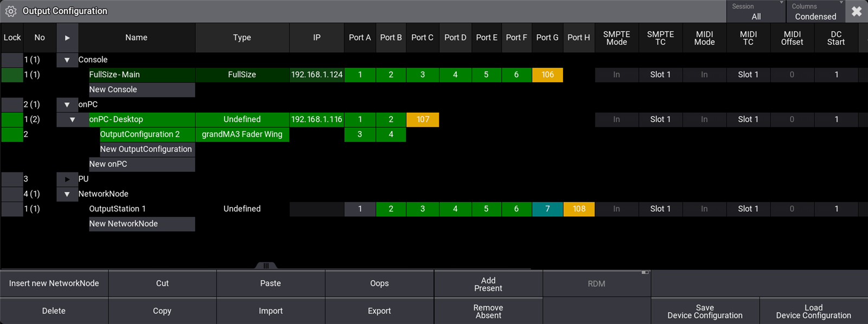
Task: Click the Copy button
Action: pyautogui.click(x=162, y=311)
